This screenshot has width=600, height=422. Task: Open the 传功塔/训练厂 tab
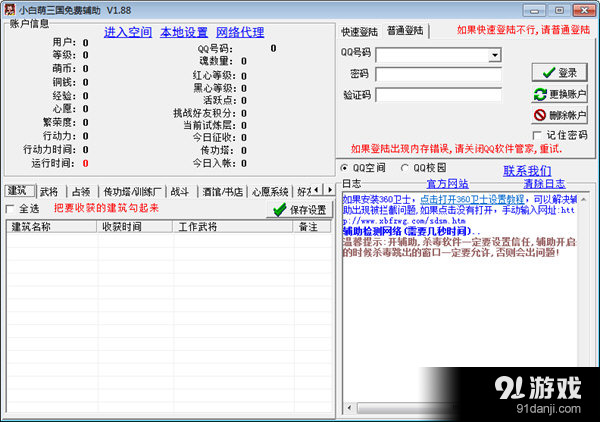point(132,192)
